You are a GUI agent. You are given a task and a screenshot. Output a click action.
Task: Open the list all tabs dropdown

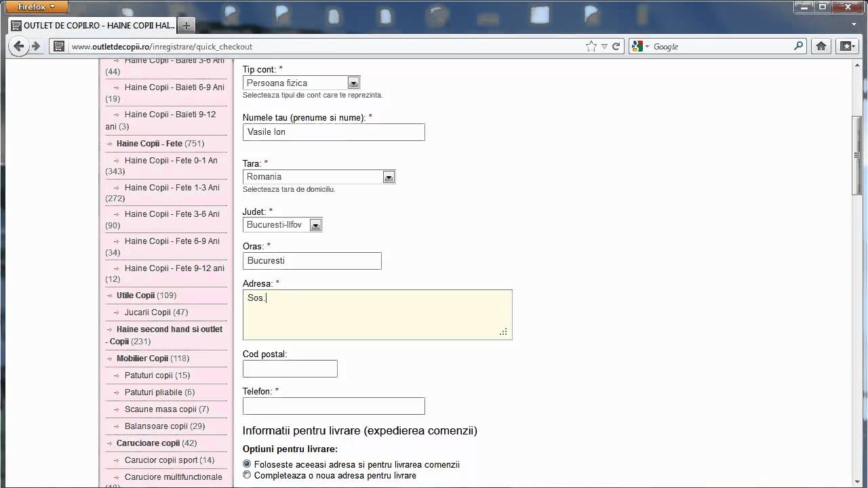click(x=854, y=24)
